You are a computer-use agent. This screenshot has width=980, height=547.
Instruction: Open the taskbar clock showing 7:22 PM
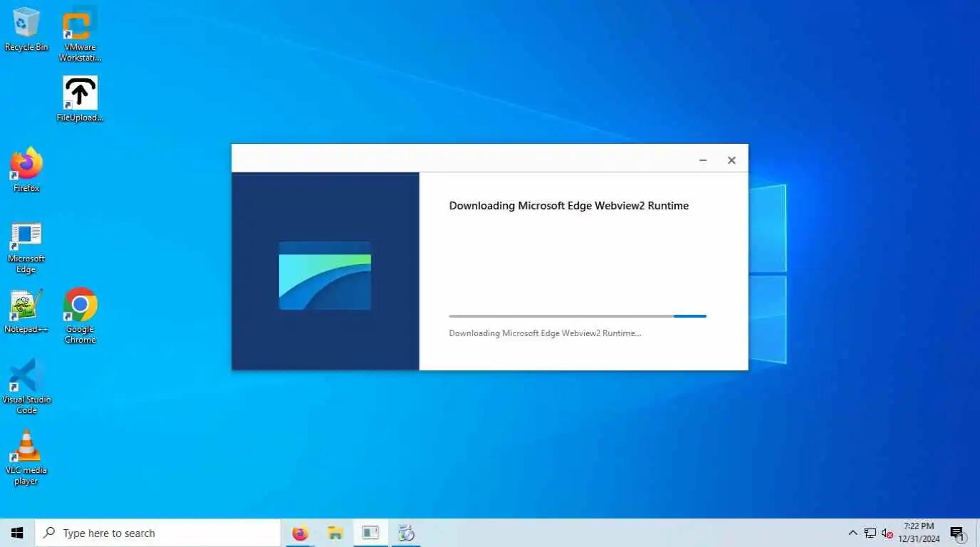[x=919, y=533]
